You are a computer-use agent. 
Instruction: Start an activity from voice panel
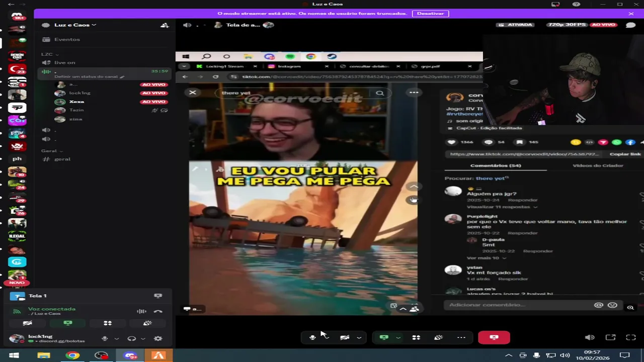pyautogui.click(x=108, y=323)
